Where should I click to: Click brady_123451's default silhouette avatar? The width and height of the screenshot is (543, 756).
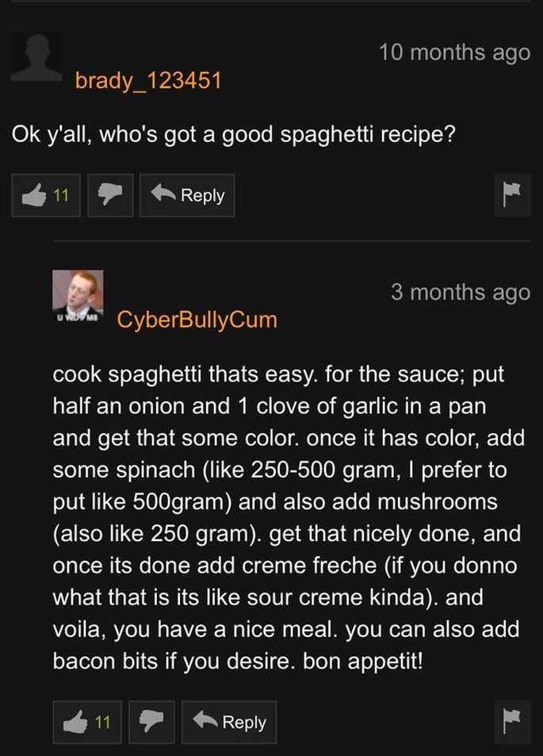click(x=36, y=56)
